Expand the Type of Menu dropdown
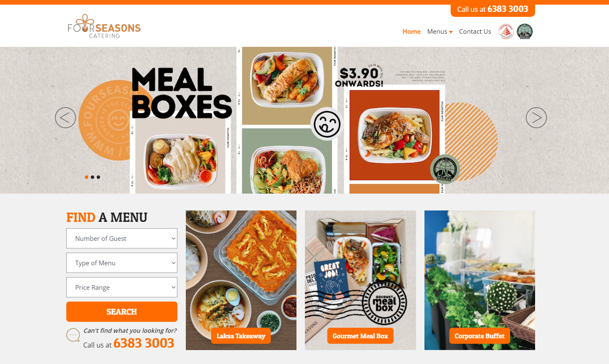This screenshot has width=609, height=364. [122, 263]
